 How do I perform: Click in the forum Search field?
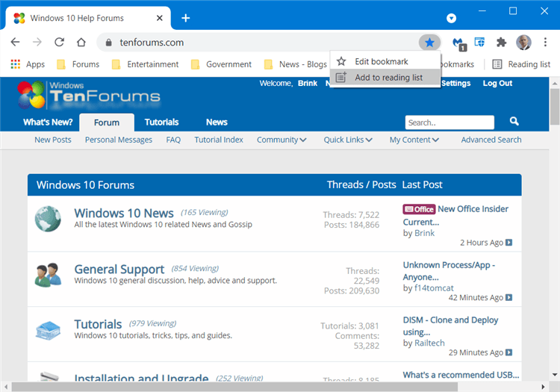[x=449, y=122]
